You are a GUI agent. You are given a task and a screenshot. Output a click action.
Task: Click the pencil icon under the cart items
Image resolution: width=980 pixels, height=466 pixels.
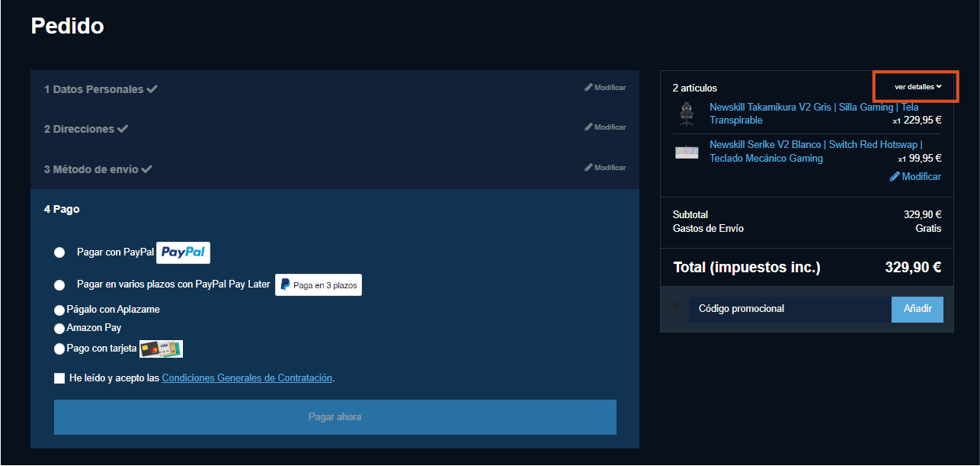(895, 176)
